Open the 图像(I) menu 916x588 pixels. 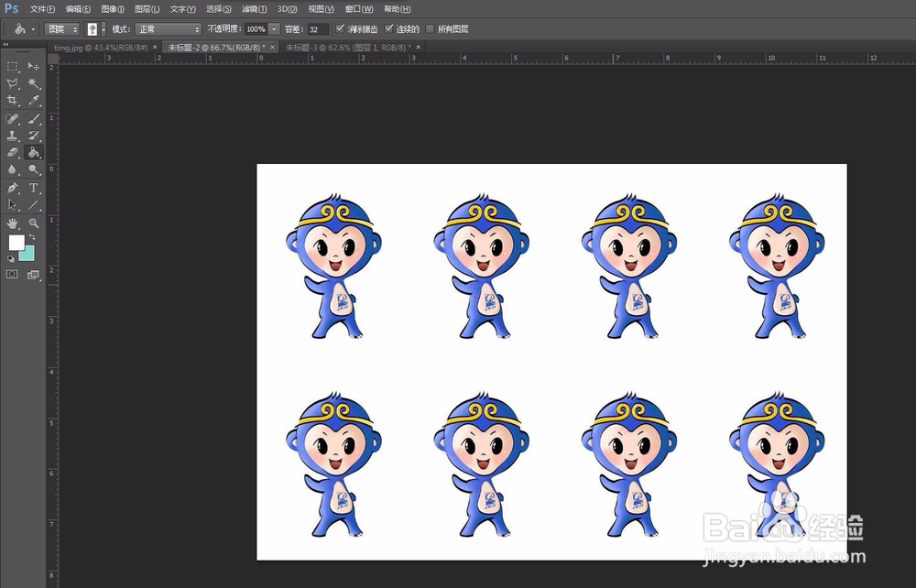point(113,9)
